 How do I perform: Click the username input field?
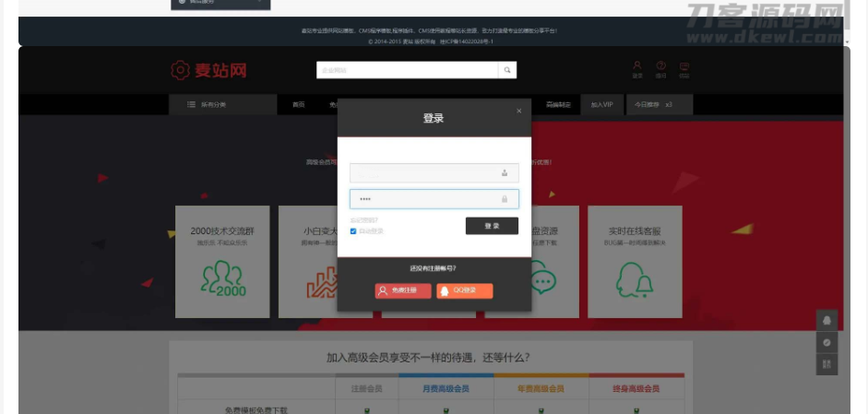434,172
